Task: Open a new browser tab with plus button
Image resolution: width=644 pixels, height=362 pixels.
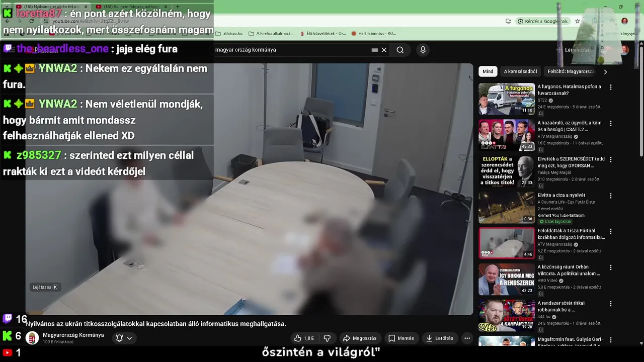Action: tap(178, 7)
